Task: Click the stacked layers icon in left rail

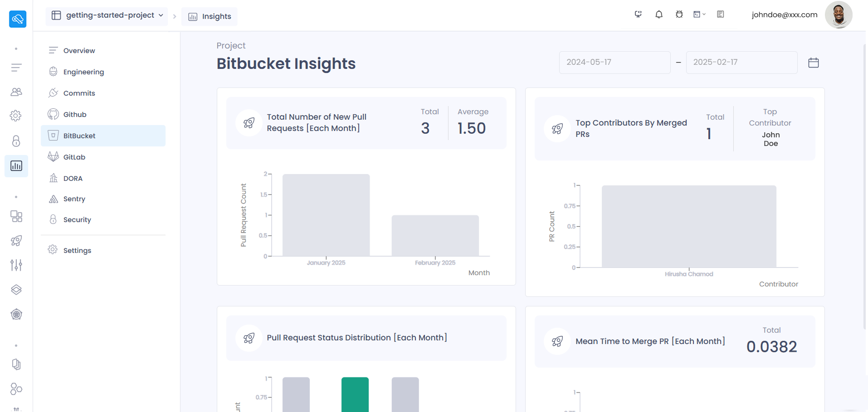Action: [x=16, y=290]
